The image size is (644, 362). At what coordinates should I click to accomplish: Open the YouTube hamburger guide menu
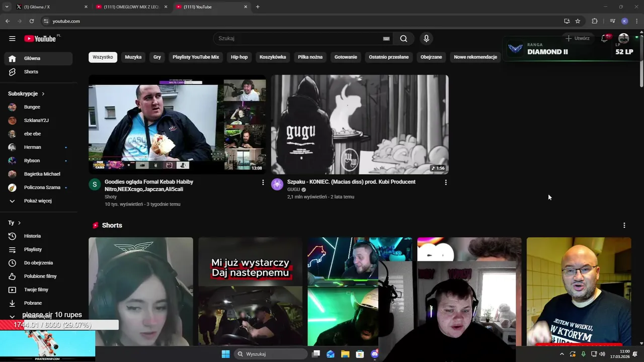pos(12,39)
